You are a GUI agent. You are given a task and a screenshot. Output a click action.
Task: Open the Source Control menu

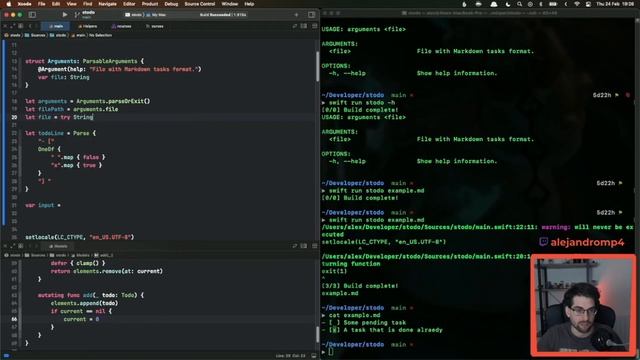coord(200,4)
